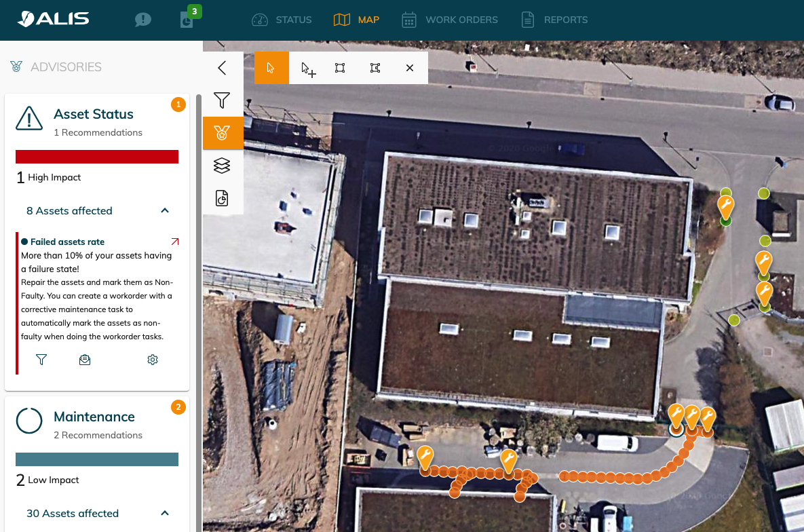Collapse the side panel with left arrow

pyautogui.click(x=222, y=68)
